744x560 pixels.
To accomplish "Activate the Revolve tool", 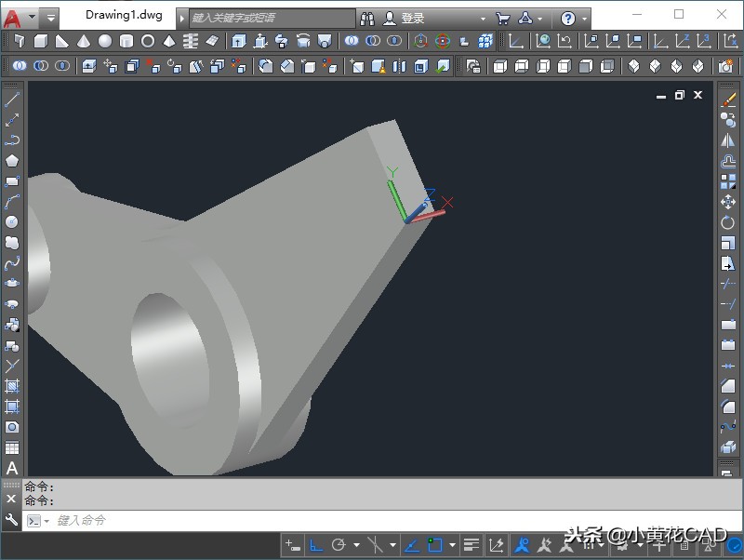I will pos(303,41).
